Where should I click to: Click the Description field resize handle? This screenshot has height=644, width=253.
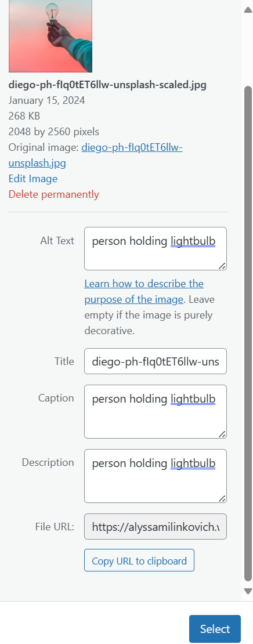tap(222, 498)
